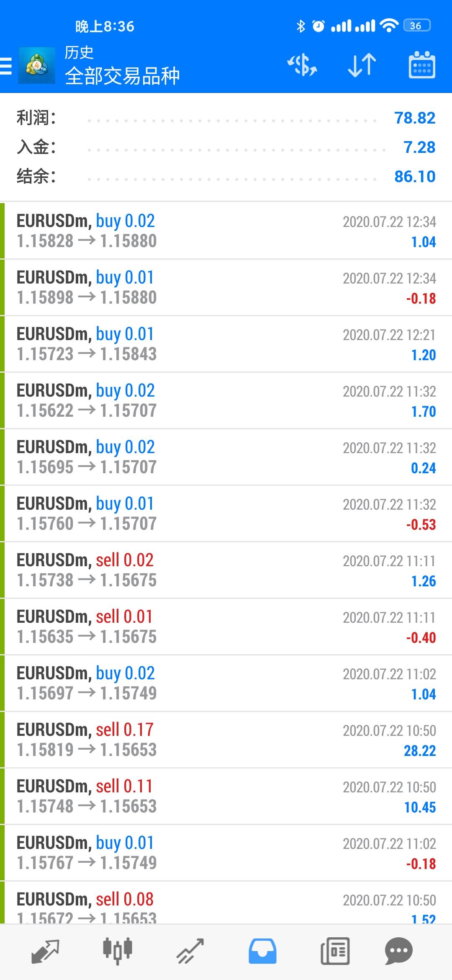Select the trade with -0.53 loss

(x=226, y=513)
